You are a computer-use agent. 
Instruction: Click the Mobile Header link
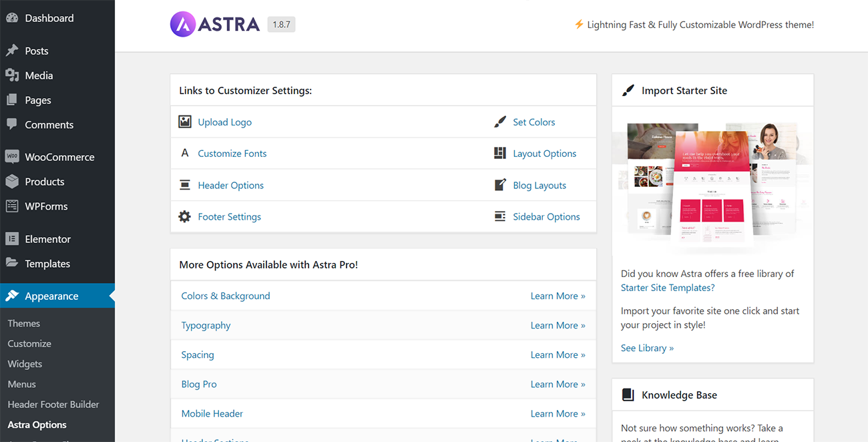pos(212,413)
